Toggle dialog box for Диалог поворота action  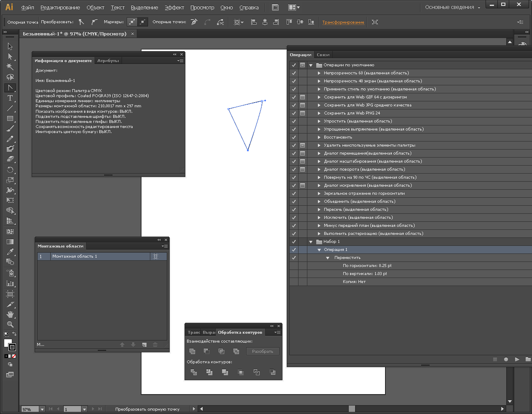pos(302,169)
